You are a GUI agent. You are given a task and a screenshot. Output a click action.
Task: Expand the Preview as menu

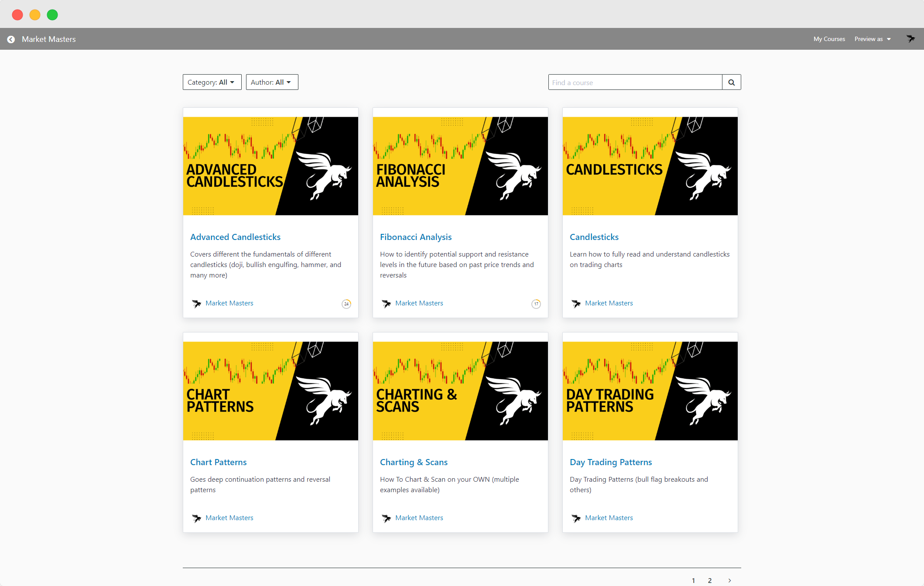pyautogui.click(x=872, y=39)
